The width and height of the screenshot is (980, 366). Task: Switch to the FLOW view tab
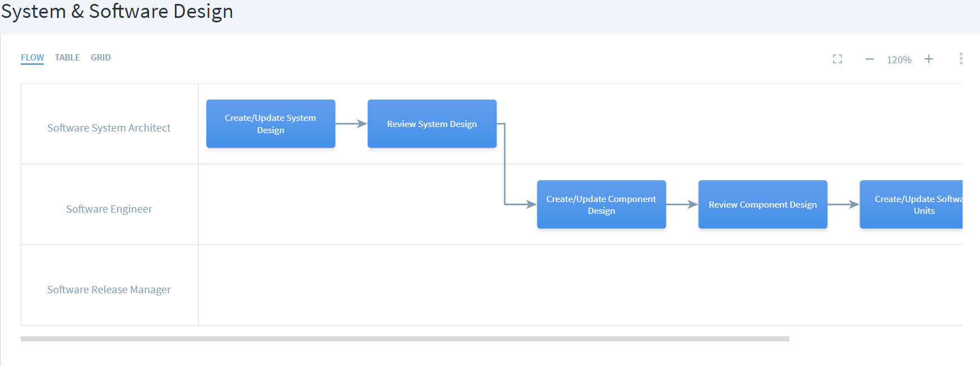tap(32, 58)
